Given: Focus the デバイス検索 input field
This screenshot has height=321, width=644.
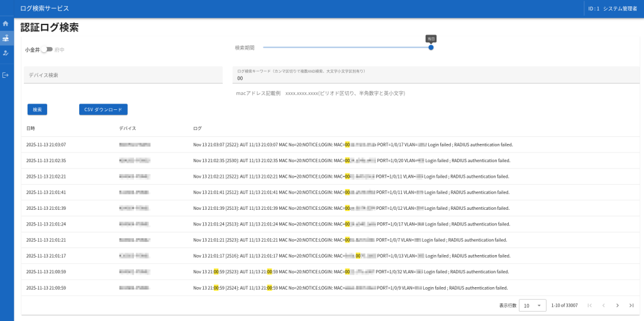Looking at the screenshot, I should pos(123,75).
